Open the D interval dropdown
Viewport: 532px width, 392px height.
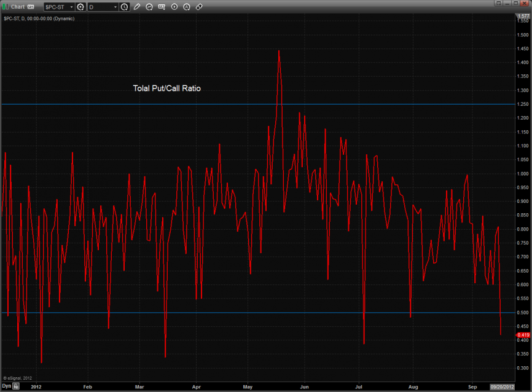tap(115, 7)
